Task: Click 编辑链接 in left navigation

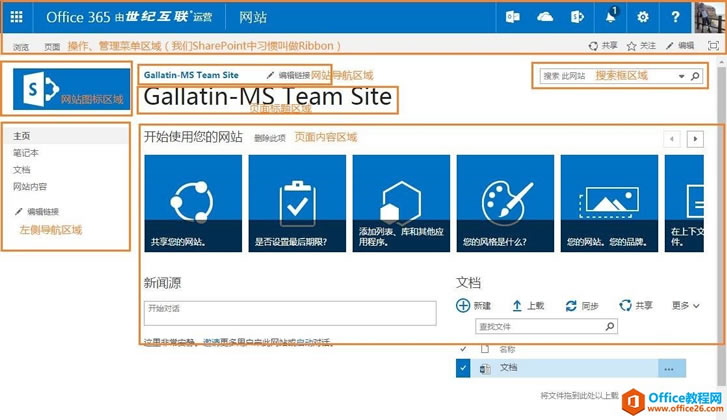Action: (37, 212)
